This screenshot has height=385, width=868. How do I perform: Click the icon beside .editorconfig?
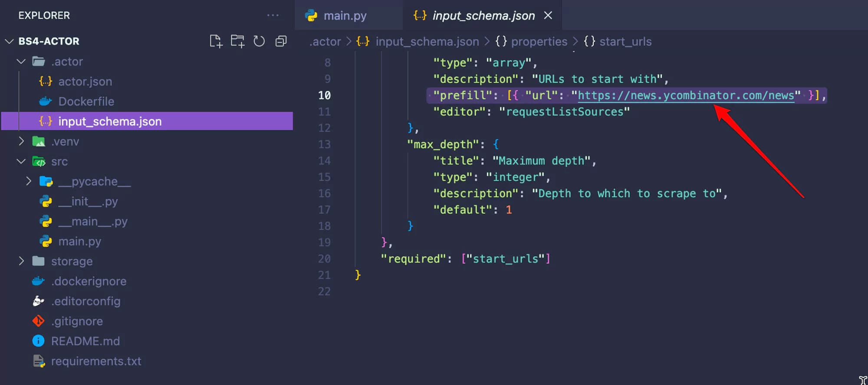38,301
